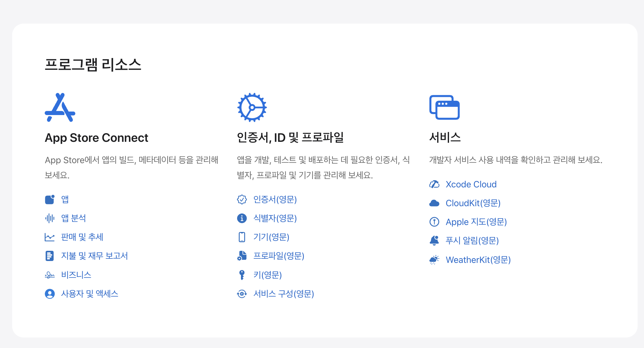Click the person icon beside 사용자 및 액세스
Viewport: 644px width, 348px height.
[x=50, y=294]
